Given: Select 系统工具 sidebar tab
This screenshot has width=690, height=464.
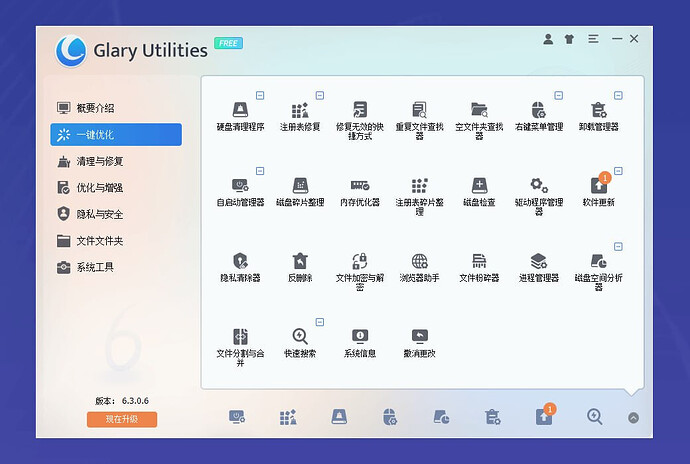Looking at the screenshot, I should coord(116,267).
